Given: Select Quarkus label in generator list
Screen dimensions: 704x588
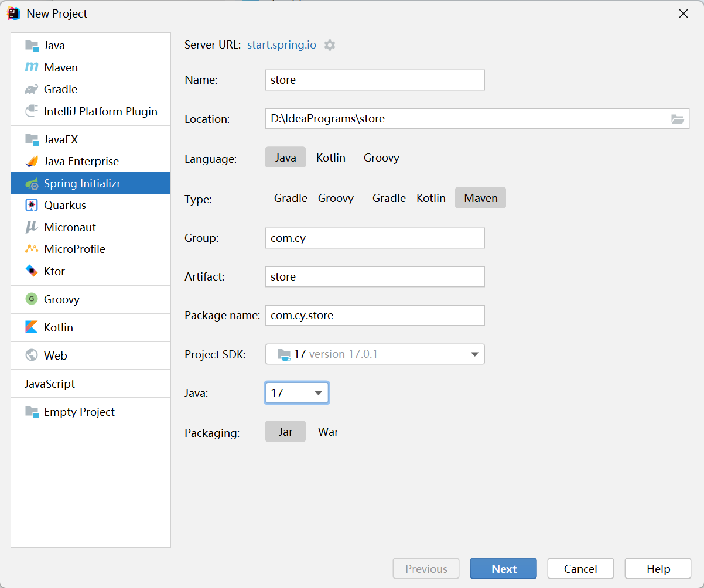Looking at the screenshot, I should 65,206.
